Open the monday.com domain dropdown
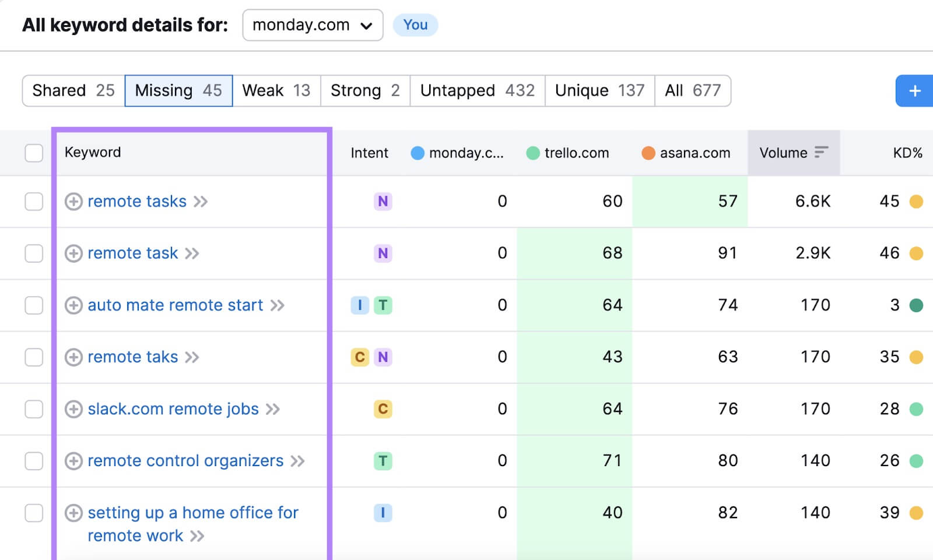This screenshot has height=560, width=933. [313, 25]
